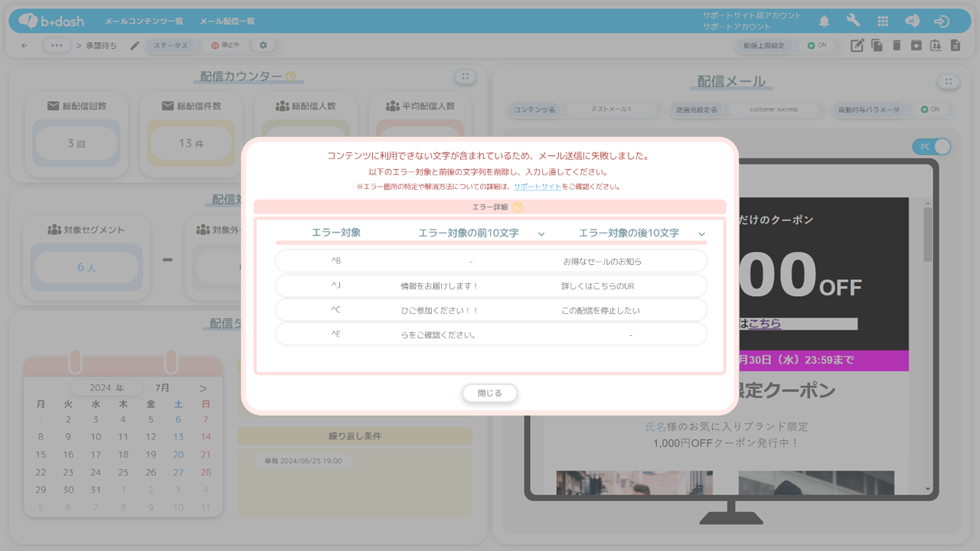Click the trash delete icon
The height and width of the screenshot is (551, 980).
(897, 46)
